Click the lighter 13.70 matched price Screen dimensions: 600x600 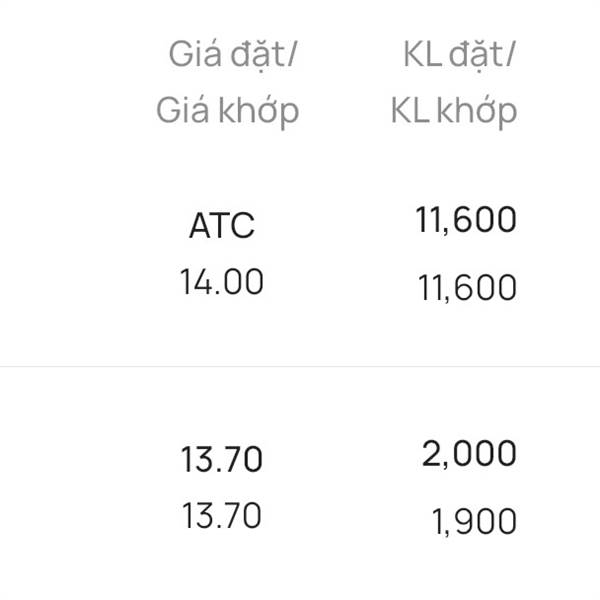(x=222, y=516)
